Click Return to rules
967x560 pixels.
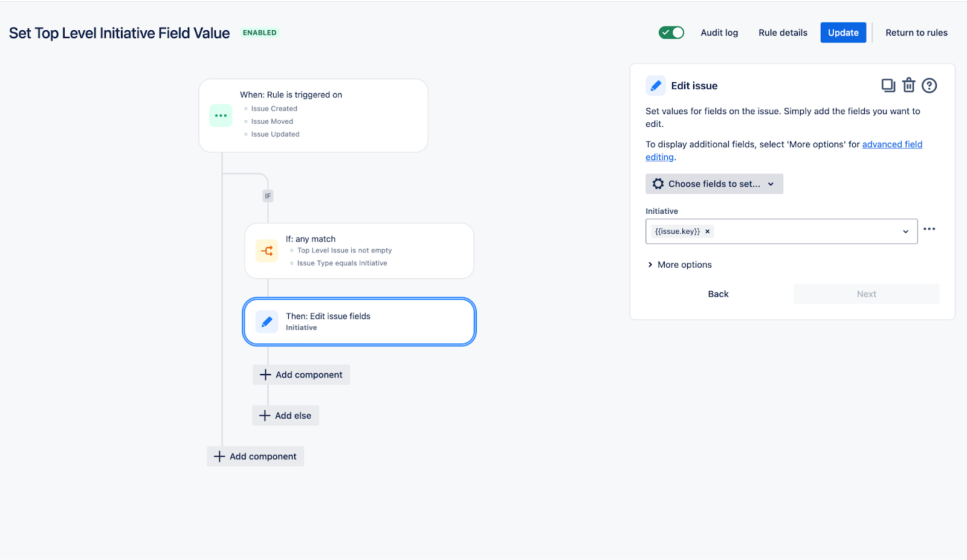pyautogui.click(x=916, y=33)
